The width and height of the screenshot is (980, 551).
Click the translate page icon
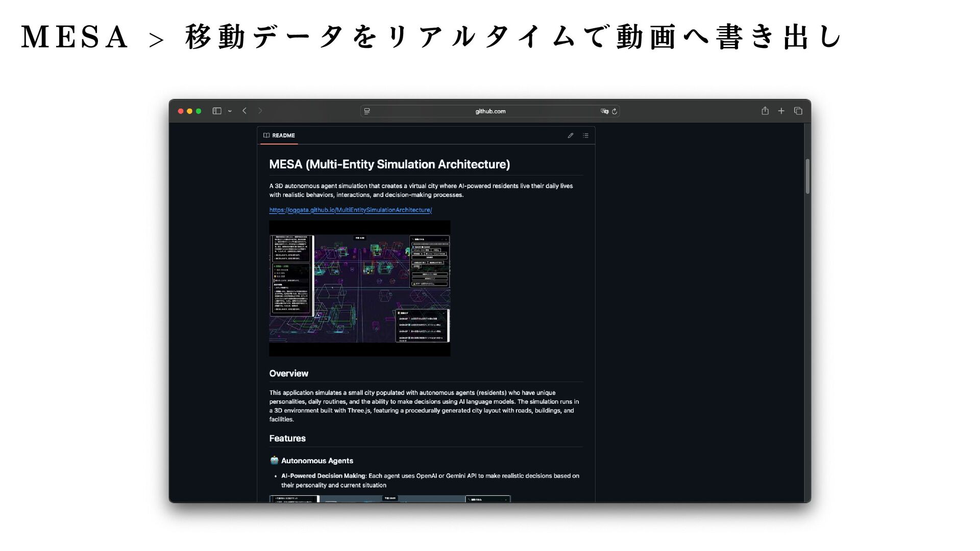coord(604,111)
